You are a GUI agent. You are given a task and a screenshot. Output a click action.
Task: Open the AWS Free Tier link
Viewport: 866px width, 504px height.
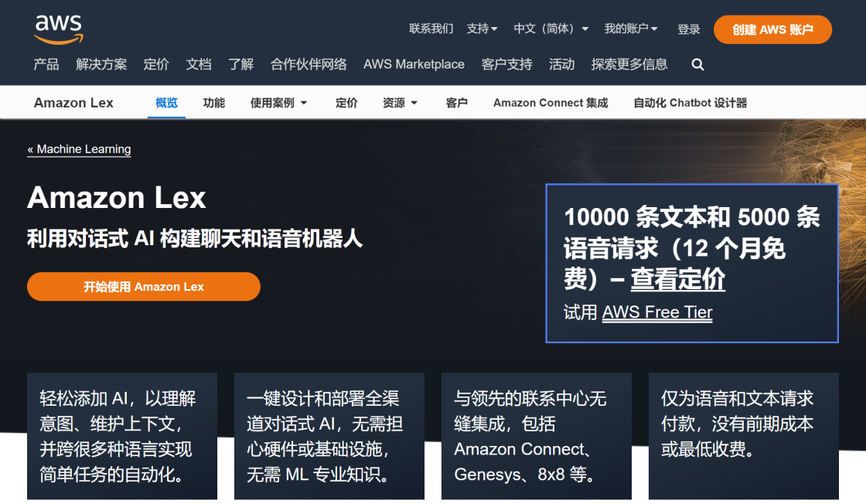point(657,312)
